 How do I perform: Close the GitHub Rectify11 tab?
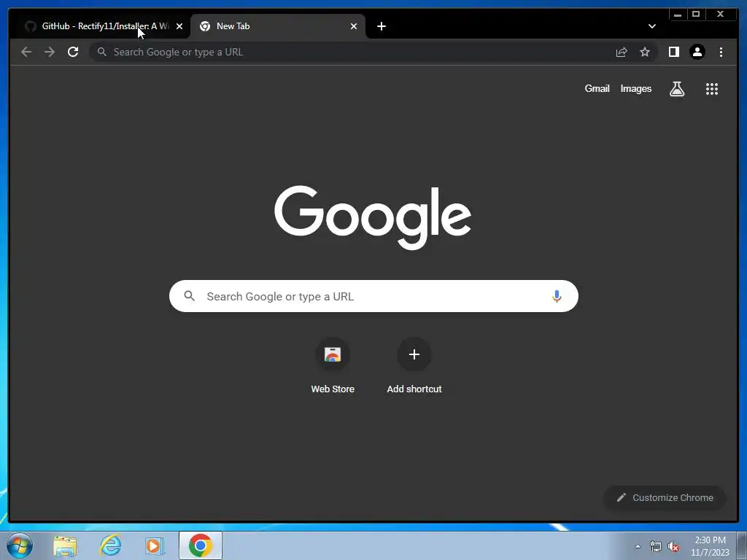179,26
